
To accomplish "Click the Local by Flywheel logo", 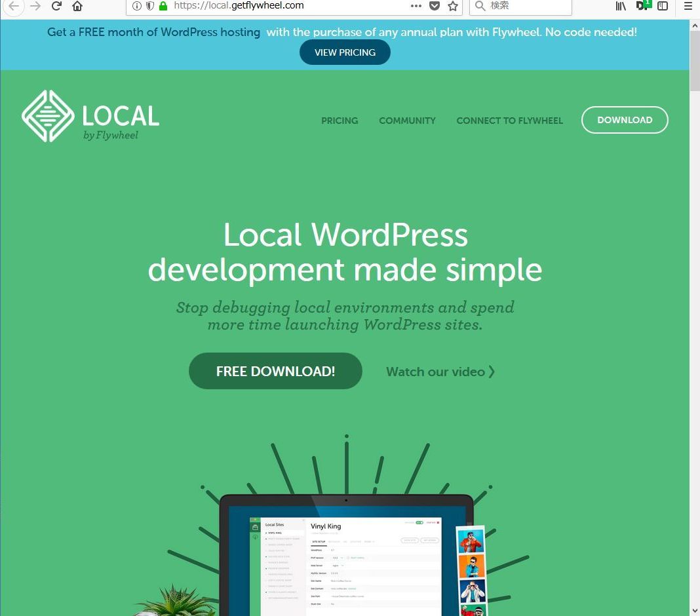I will tap(90, 116).
